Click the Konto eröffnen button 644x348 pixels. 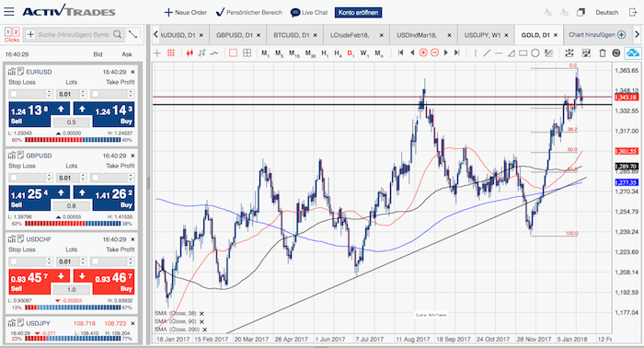(358, 13)
